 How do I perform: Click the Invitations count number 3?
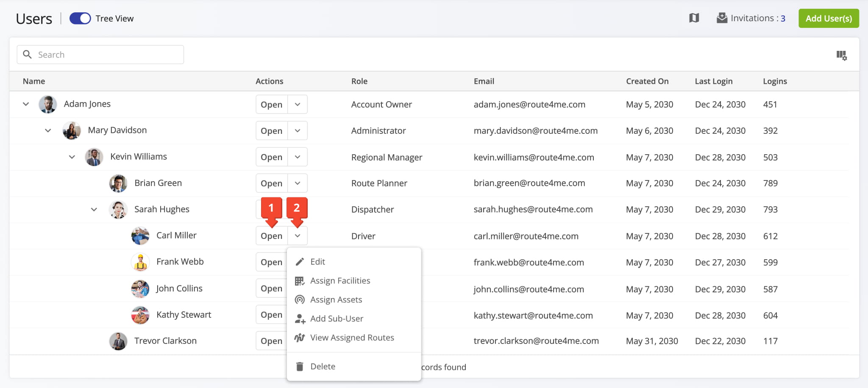pos(783,18)
